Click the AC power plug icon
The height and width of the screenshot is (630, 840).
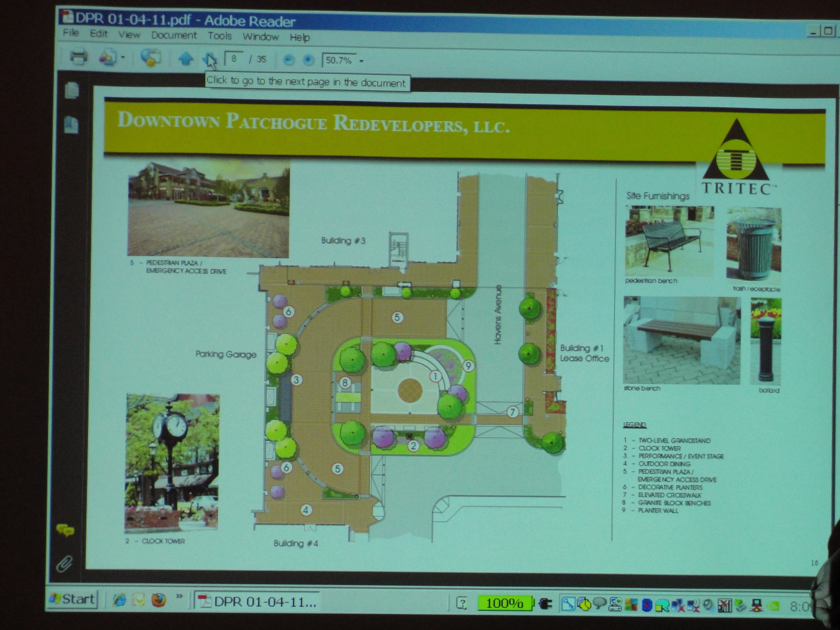click(545, 604)
